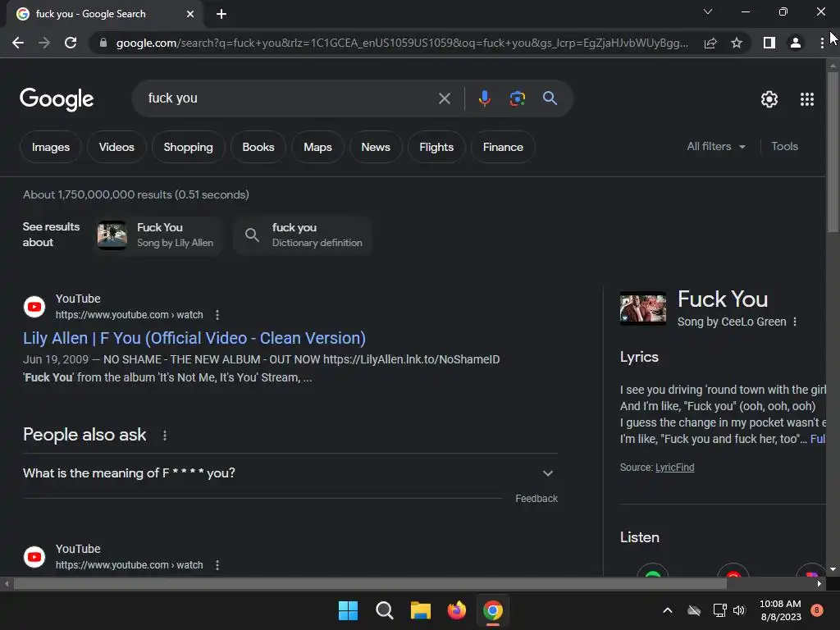840x630 pixels.
Task: Open File Explorer from taskbar
Action: 421,610
